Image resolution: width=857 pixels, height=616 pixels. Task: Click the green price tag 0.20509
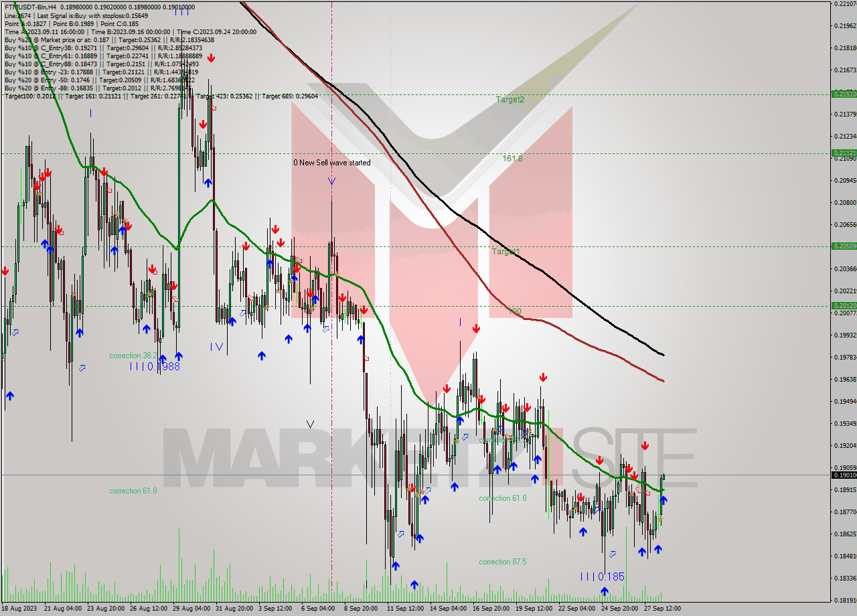tap(844, 246)
